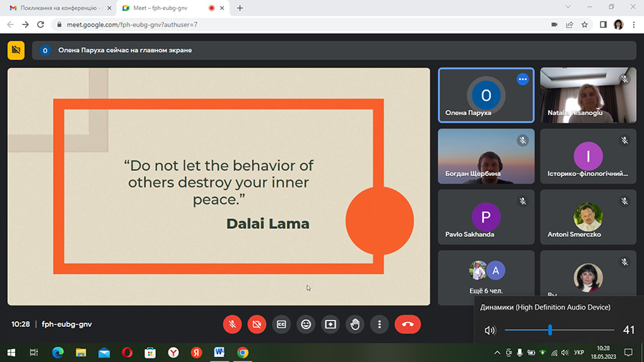
Task: Open a new browser tab
Action: click(x=240, y=8)
